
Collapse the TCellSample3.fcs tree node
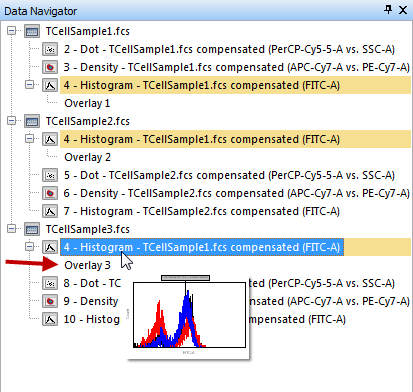pyautogui.click(x=12, y=229)
